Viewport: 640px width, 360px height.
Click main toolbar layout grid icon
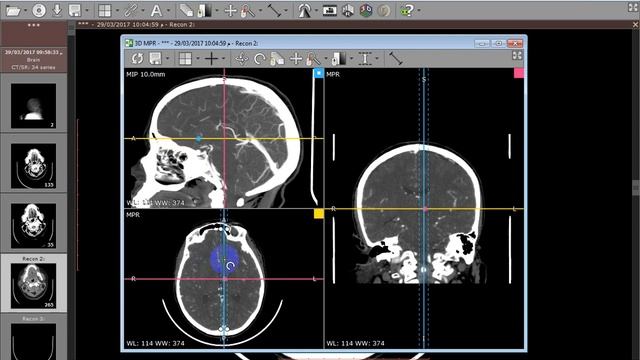[105, 10]
